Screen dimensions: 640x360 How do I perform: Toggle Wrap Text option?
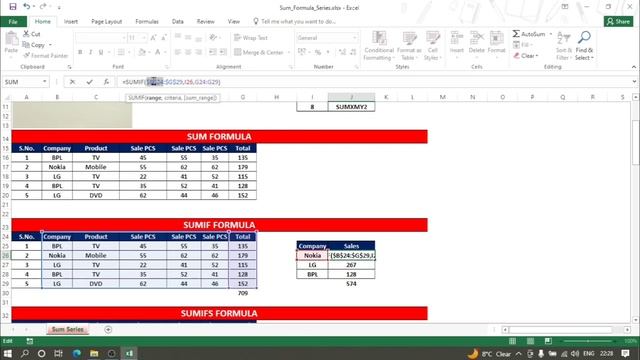click(x=251, y=38)
